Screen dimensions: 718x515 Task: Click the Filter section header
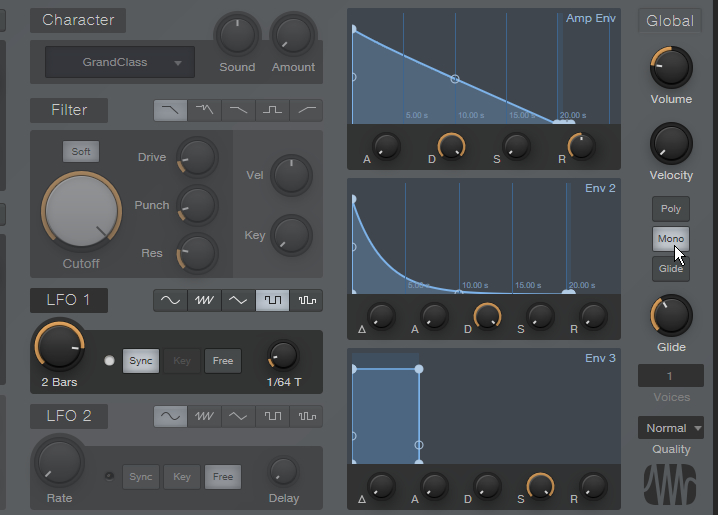[69, 110]
